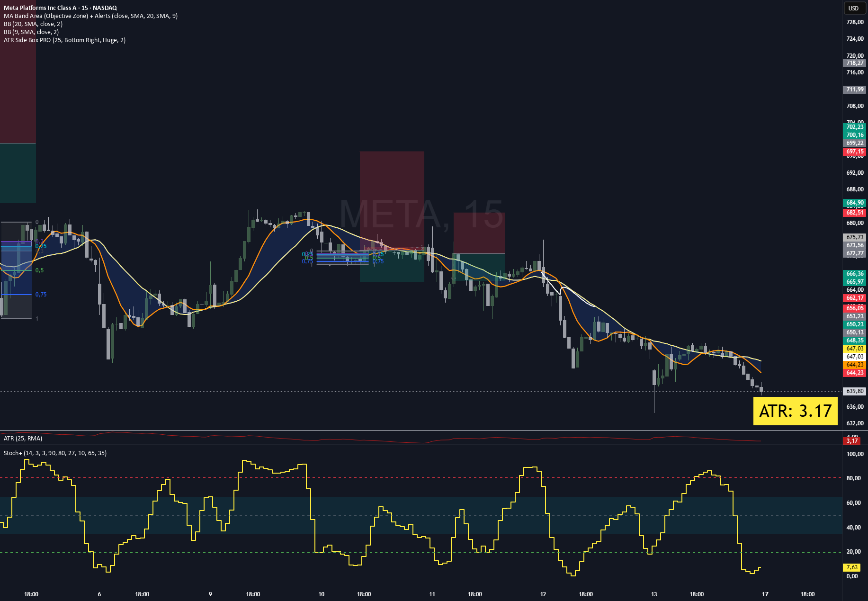The height and width of the screenshot is (601, 868).
Task: Click the 80,00 stochastic scale label
Action: (853, 478)
